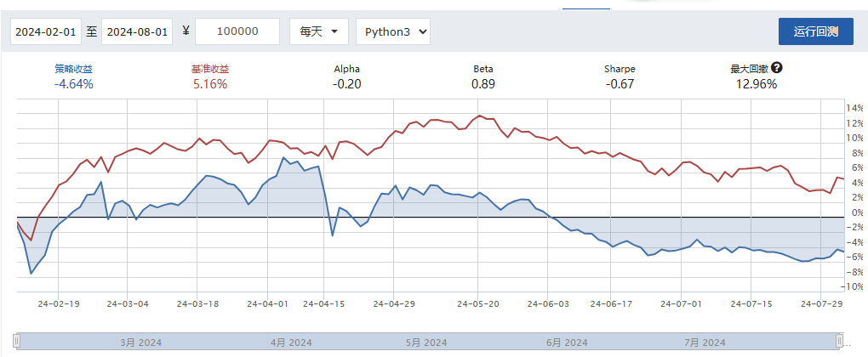The image size is (868, 357).
Task: Click the 24-05-20 x-axis date label
Action: (477, 303)
